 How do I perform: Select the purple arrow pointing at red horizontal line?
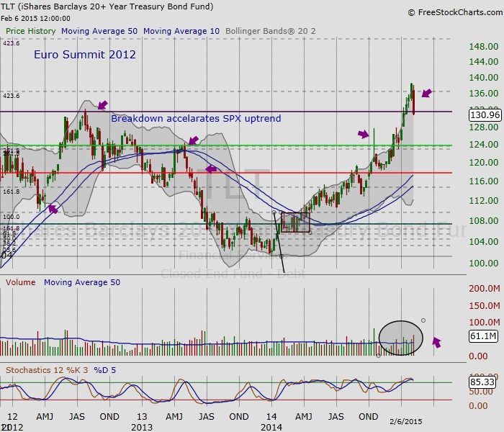click(211, 169)
